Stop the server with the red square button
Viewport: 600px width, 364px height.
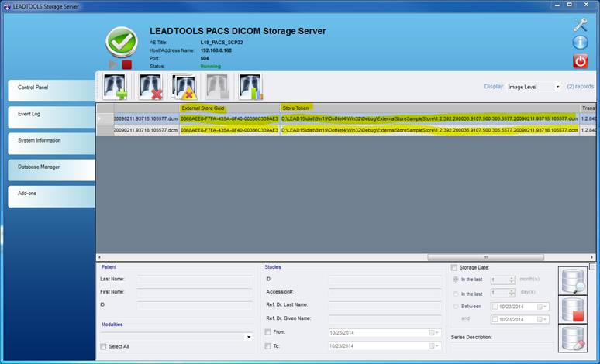(x=126, y=64)
